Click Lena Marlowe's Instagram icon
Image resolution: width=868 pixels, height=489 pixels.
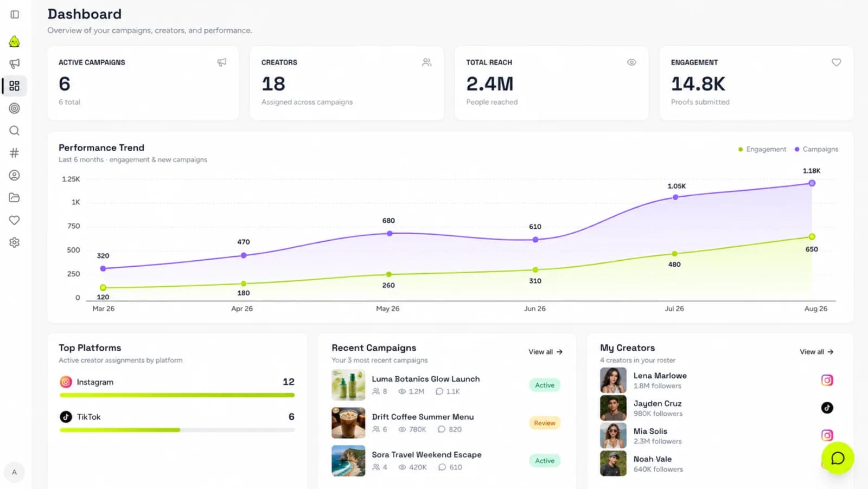pyautogui.click(x=827, y=380)
